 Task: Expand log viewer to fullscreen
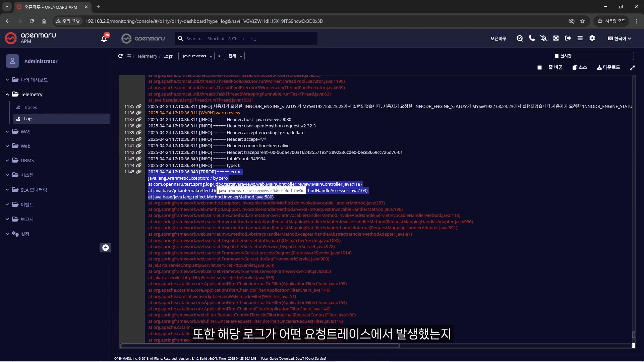(x=632, y=68)
